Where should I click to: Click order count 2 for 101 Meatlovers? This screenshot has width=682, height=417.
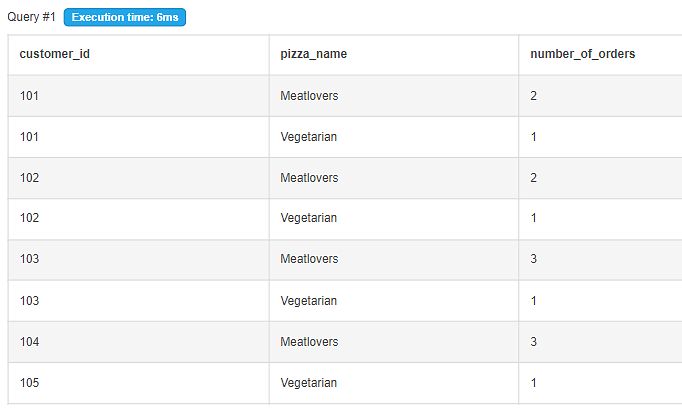(534, 96)
